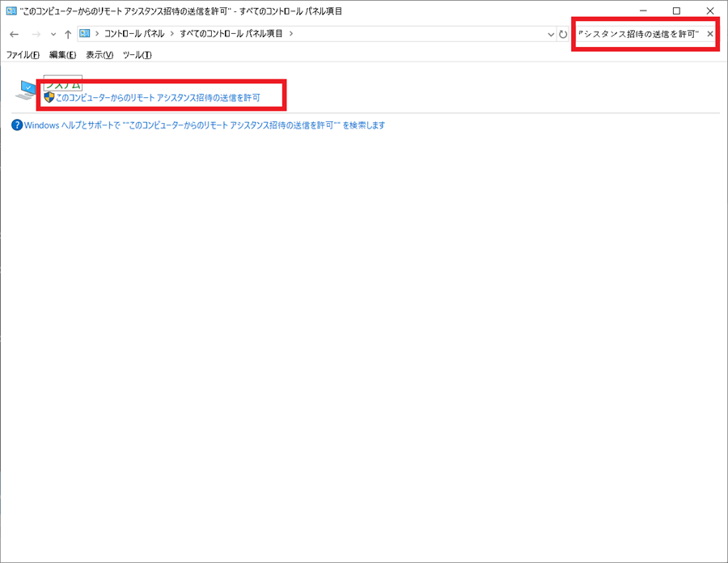
Task: Click the System computer icon
Action: pyautogui.click(x=26, y=90)
